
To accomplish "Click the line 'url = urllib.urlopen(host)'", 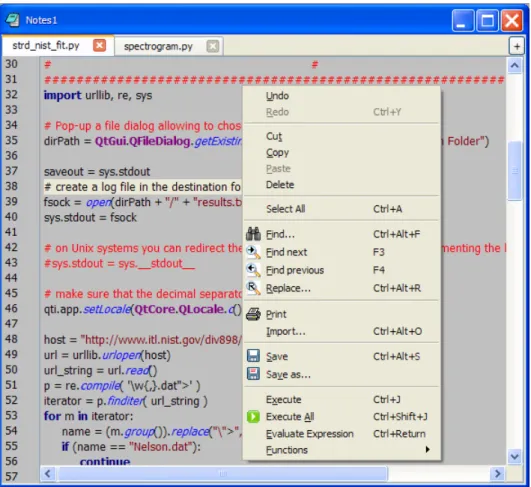I will point(107,355).
